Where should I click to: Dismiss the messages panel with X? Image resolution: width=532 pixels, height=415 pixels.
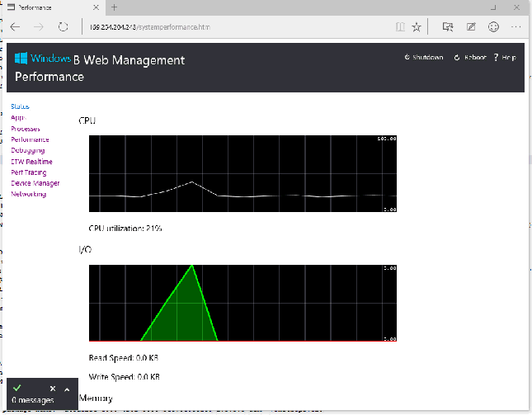(x=53, y=389)
